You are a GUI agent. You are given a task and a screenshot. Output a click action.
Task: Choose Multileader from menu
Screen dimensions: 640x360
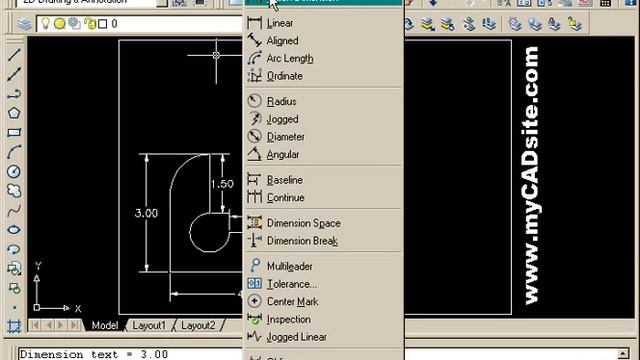point(324,266)
